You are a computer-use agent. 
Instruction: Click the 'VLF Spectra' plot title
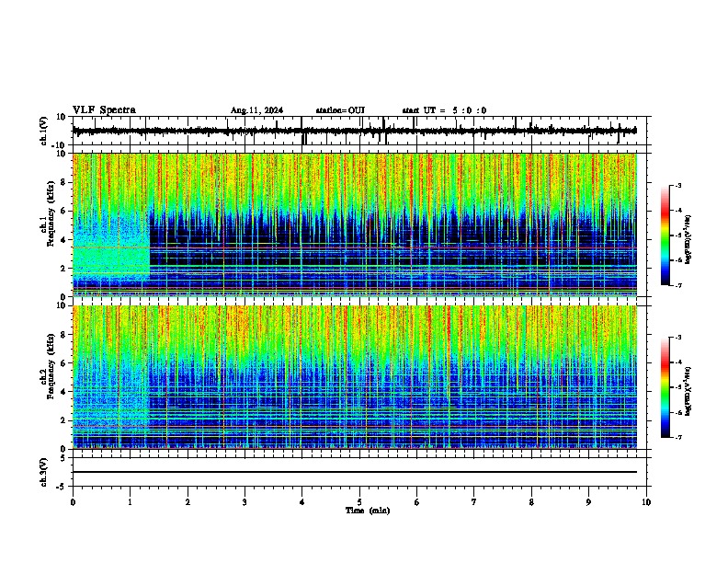point(104,110)
